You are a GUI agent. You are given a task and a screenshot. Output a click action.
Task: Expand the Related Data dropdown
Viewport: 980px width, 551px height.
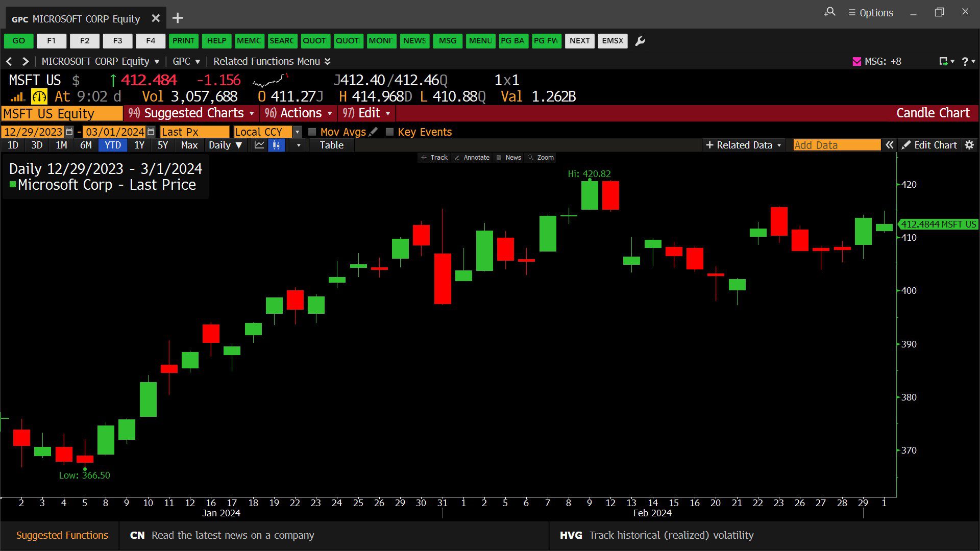(743, 145)
